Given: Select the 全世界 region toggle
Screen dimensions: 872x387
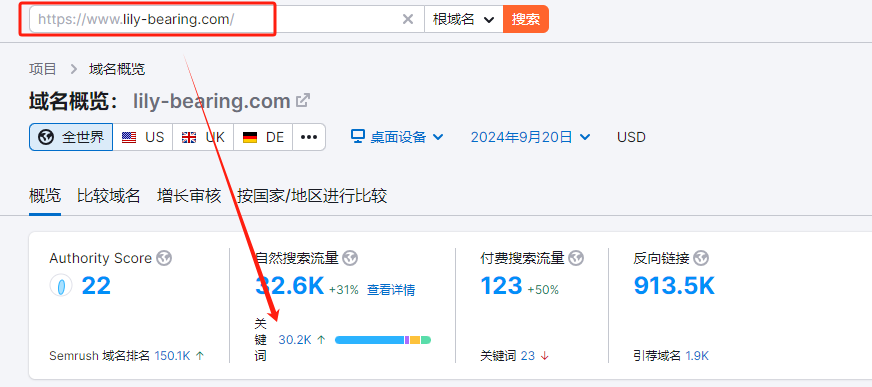Looking at the screenshot, I should [71, 137].
